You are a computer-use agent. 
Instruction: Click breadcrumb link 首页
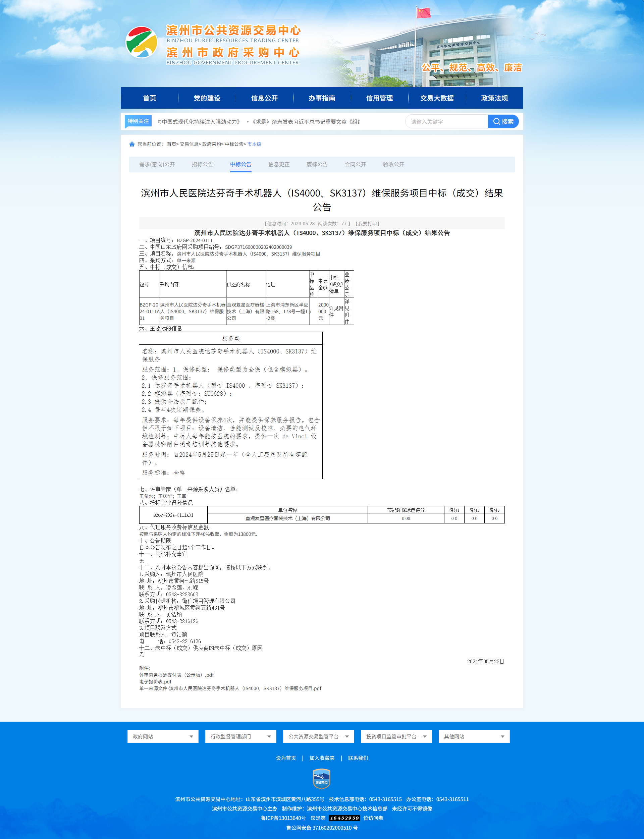[171, 144]
